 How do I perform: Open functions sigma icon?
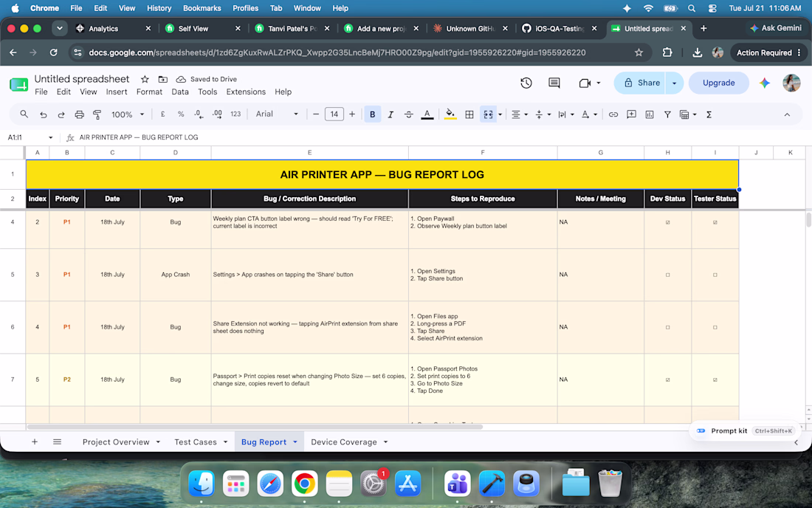pos(709,114)
